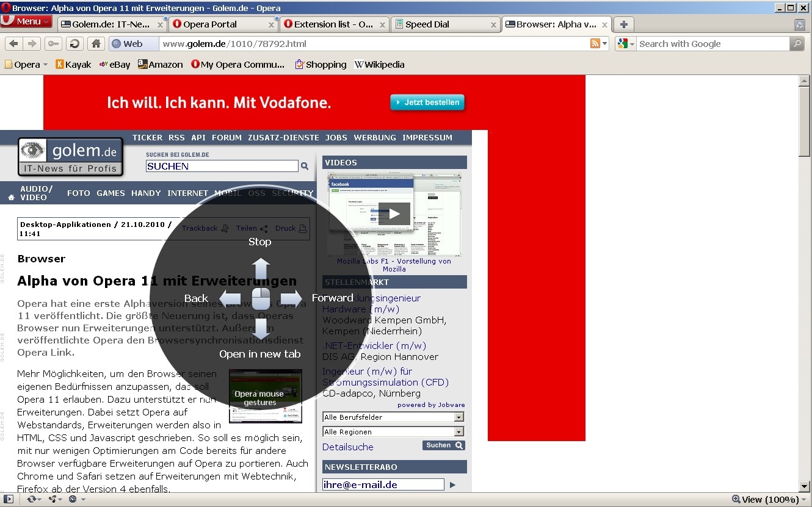The width and height of the screenshot is (812, 507).
Task: Click the Back navigation arrow in toolbar
Action: [x=14, y=44]
